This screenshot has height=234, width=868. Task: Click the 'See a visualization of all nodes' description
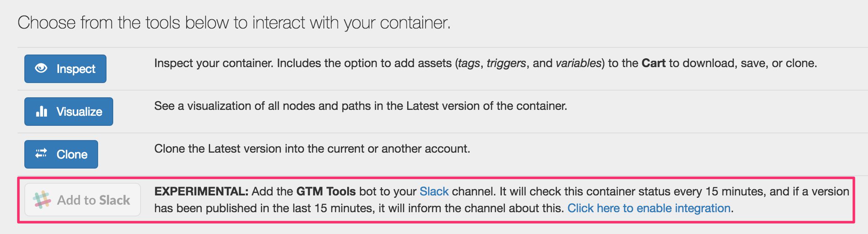click(361, 106)
